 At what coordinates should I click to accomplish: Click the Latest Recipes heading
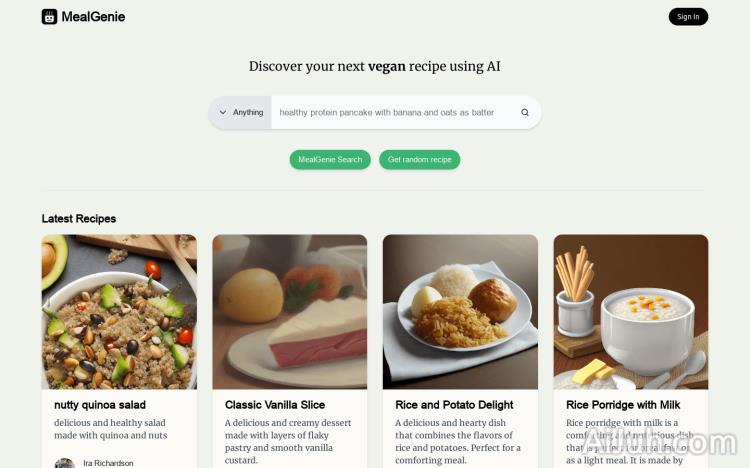[79, 219]
